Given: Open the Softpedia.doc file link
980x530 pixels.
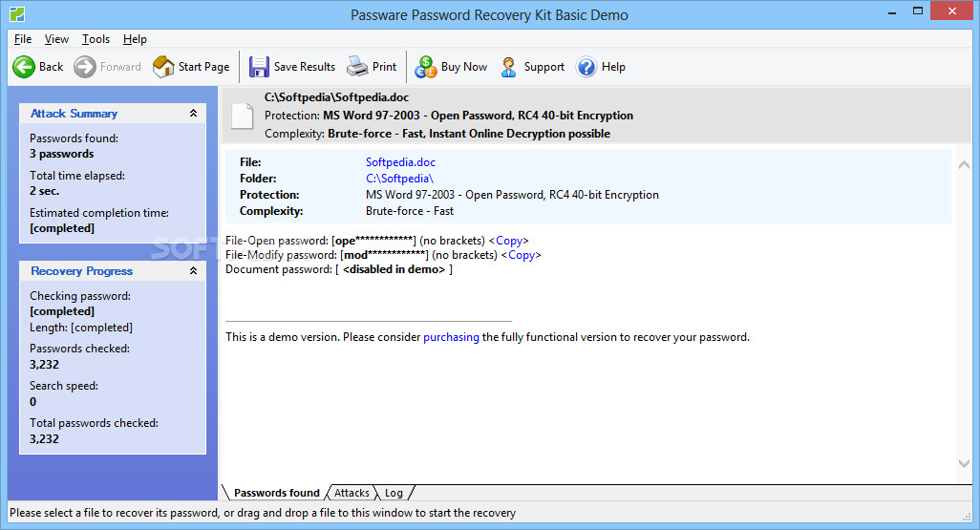Looking at the screenshot, I should 400,162.
